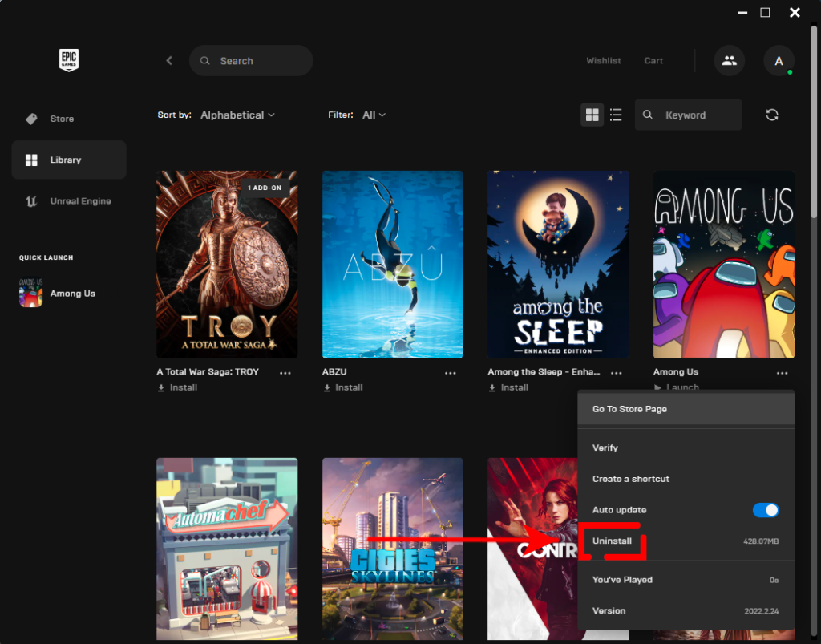Click the Version entry in the menu
The height and width of the screenshot is (644, 821).
(686, 610)
